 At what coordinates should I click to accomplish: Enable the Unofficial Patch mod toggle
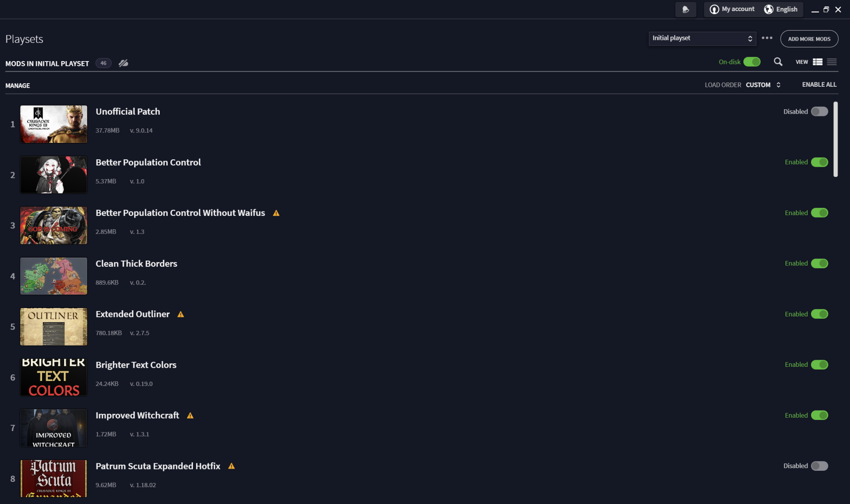(x=819, y=112)
